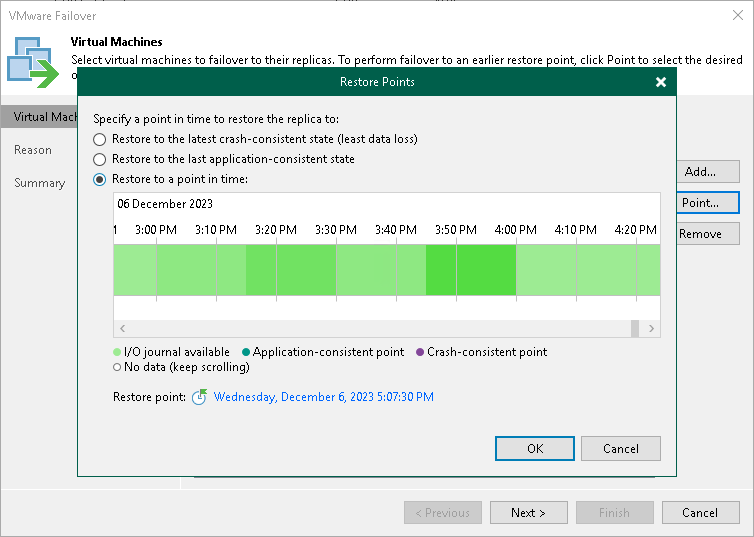The image size is (754, 537).
Task: Open the restore point date link
Action: click(x=324, y=397)
